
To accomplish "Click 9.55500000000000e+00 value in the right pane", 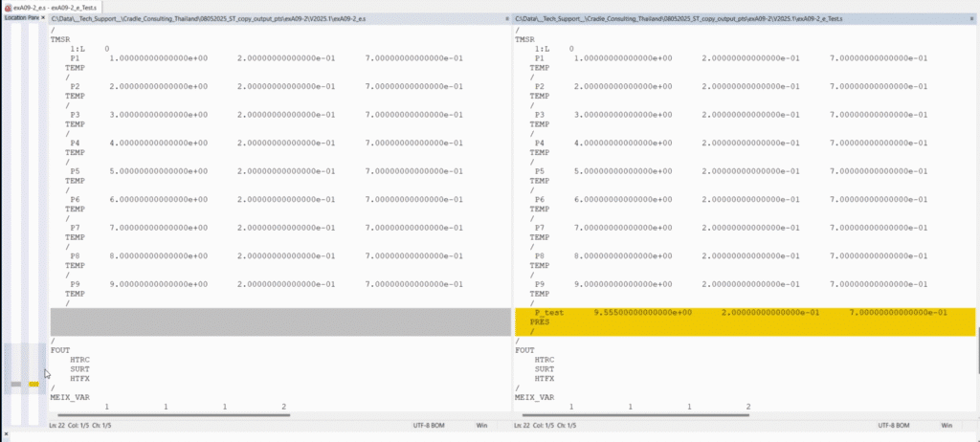I will click(642, 313).
